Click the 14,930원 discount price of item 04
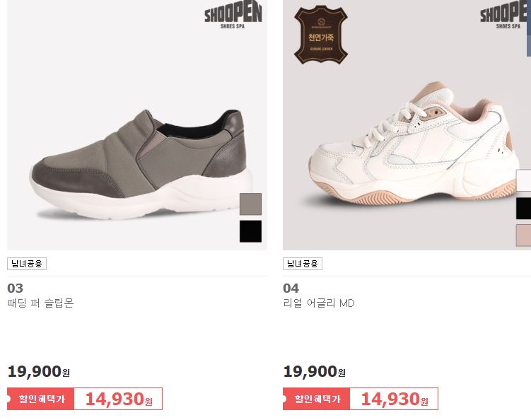This screenshot has height=420, width=531. (395, 399)
